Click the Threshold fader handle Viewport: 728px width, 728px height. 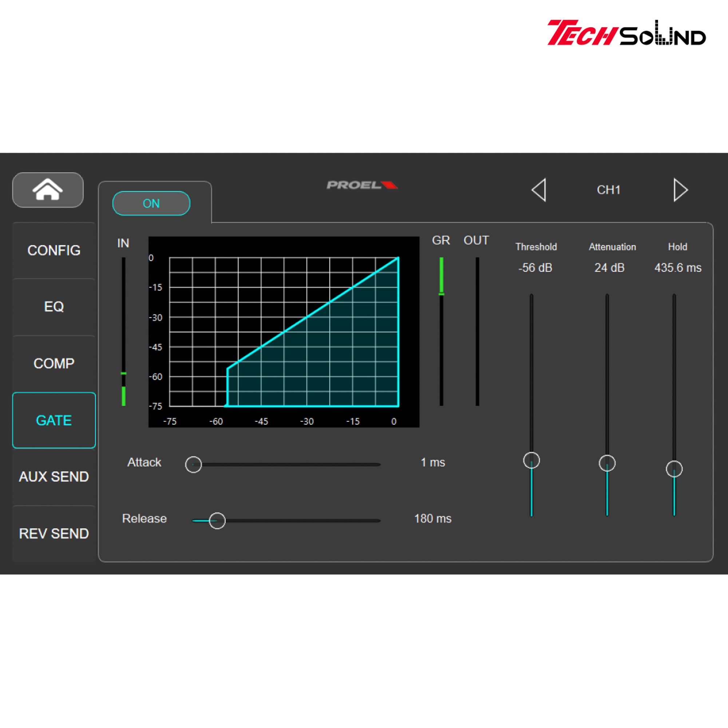531,460
